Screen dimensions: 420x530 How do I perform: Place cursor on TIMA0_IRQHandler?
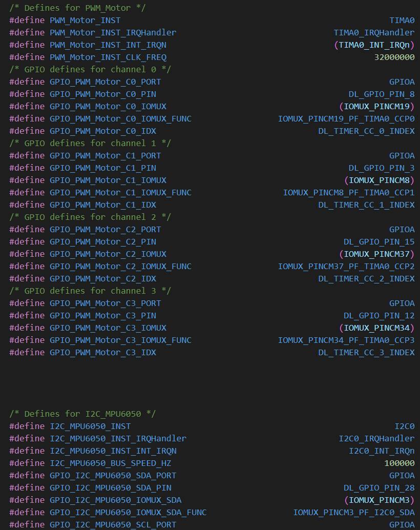pyautogui.click(x=374, y=33)
